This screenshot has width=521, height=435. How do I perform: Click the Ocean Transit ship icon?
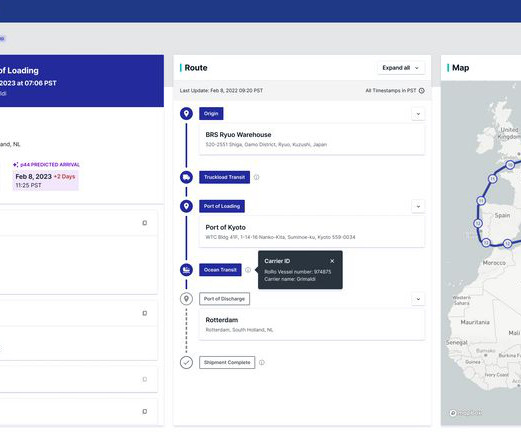(186, 270)
